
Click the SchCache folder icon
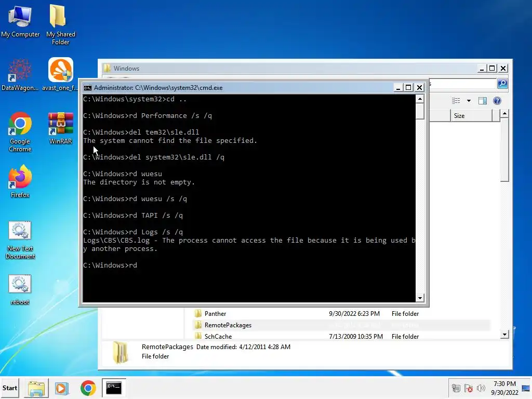(198, 336)
